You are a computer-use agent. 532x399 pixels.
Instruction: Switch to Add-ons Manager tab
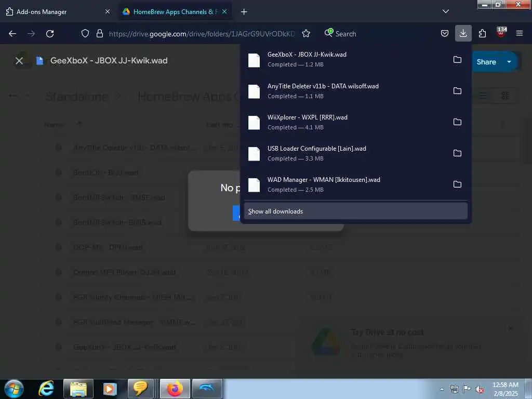tap(58, 12)
